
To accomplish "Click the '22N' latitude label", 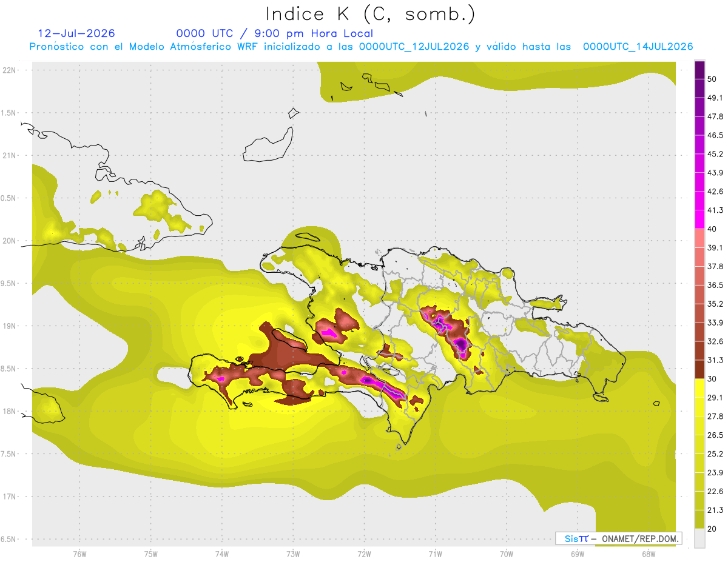I will pyautogui.click(x=9, y=70).
